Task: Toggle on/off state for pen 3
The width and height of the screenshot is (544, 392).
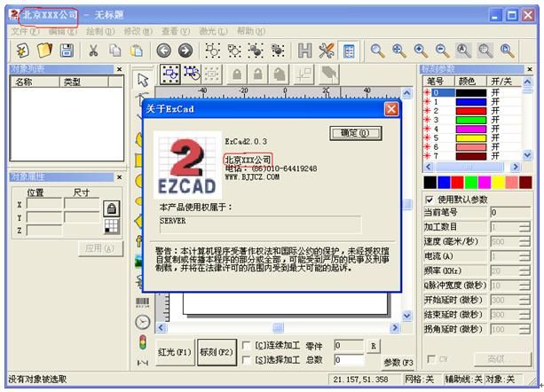Action: pos(495,120)
